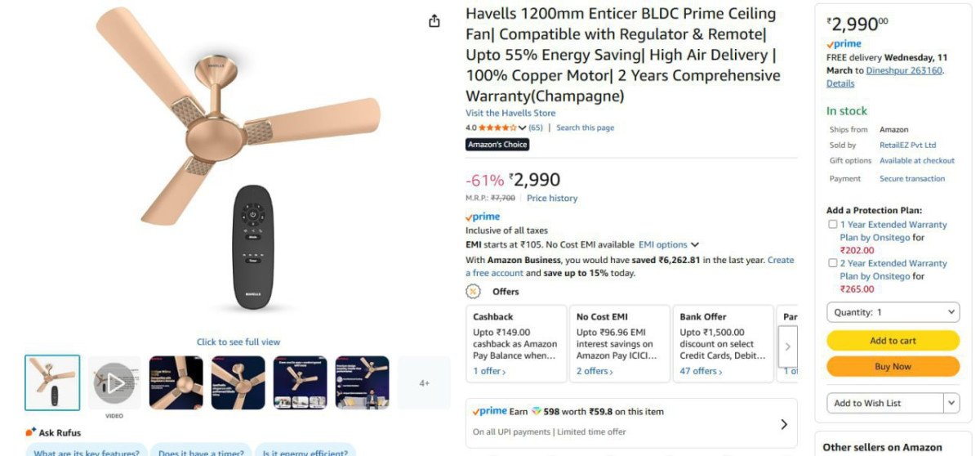Select the first fan image thumbnail
The width and height of the screenshot is (980, 456).
click(52, 382)
